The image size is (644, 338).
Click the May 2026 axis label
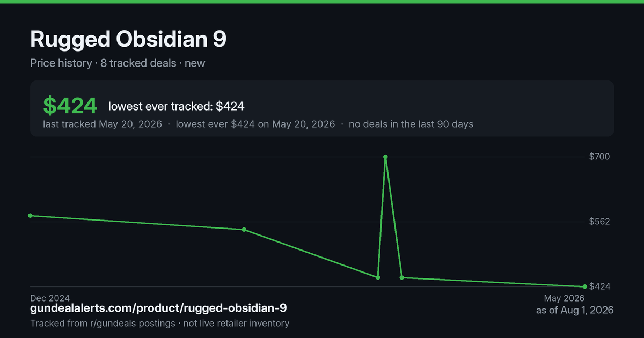click(x=564, y=298)
